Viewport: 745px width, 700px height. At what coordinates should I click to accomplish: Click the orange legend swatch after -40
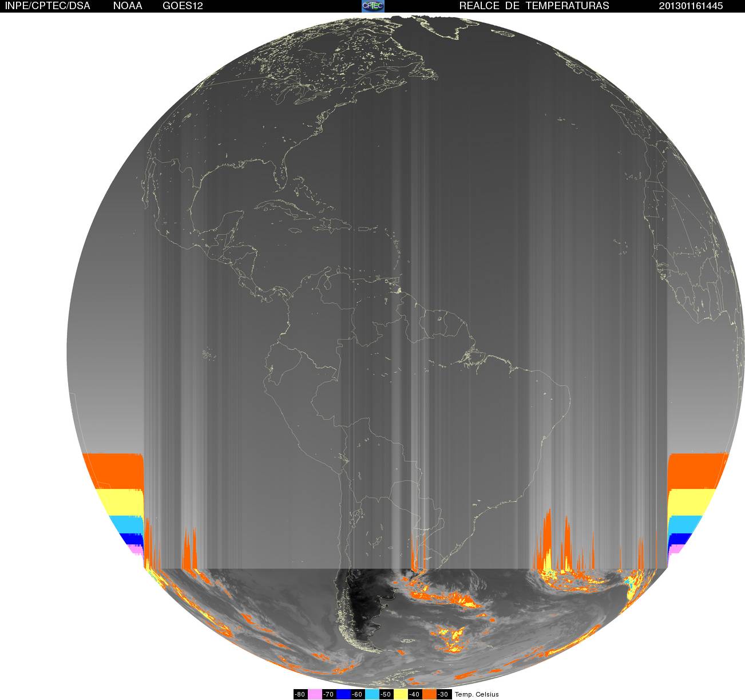pyautogui.click(x=429, y=694)
